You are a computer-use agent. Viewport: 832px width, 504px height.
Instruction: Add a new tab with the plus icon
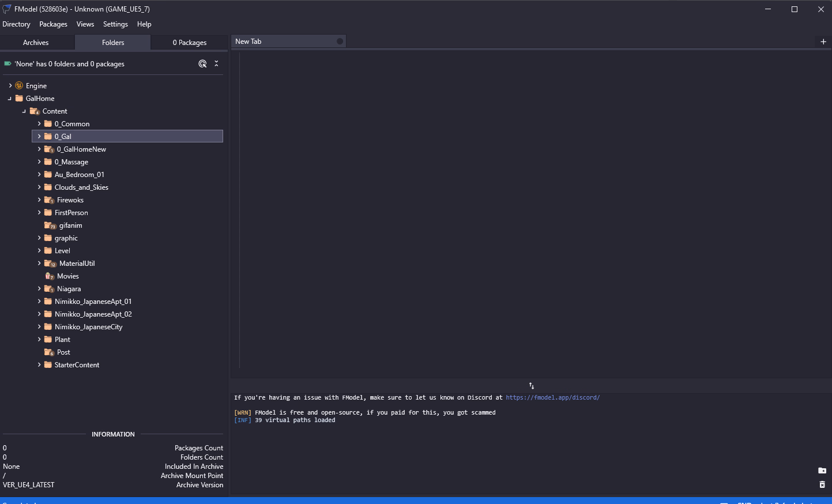click(823, 42)
